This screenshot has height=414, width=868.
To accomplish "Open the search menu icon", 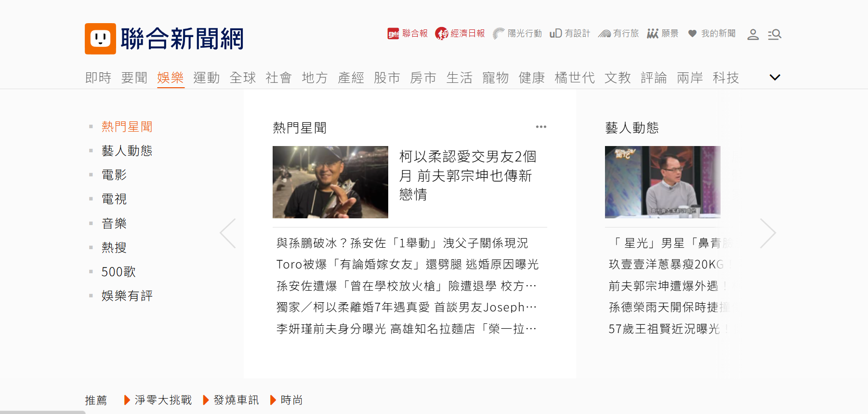I will pos(775,34).
